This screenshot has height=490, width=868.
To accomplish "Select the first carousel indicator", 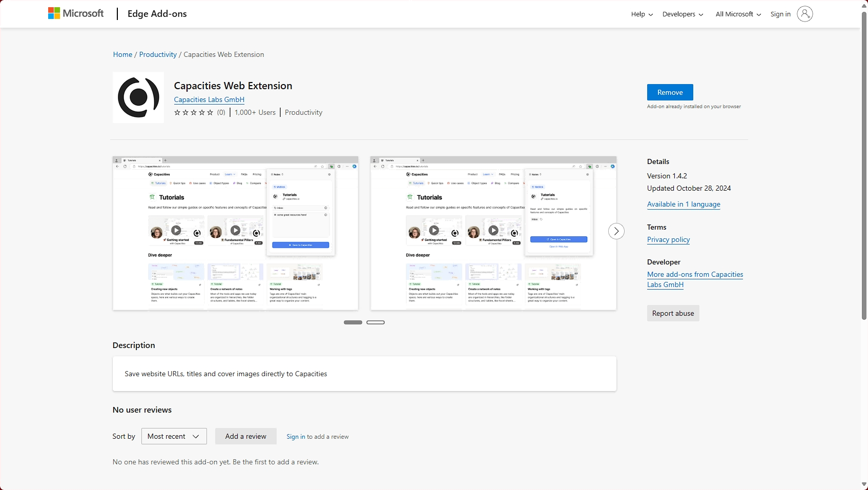I will pyautogui.click(x=353, y=322).
